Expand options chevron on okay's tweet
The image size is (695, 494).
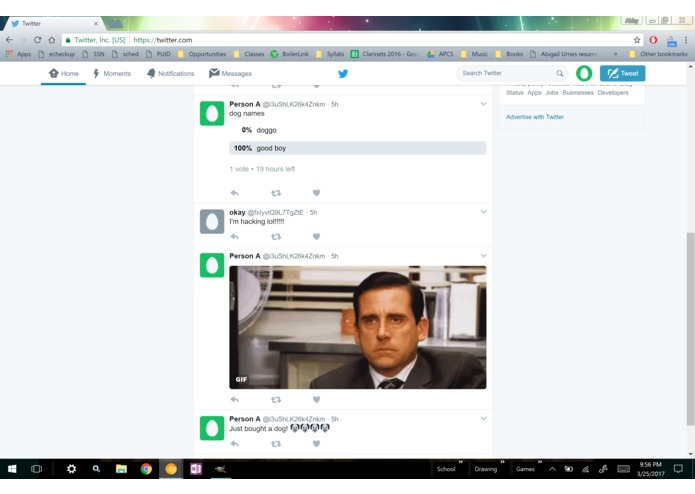coord(483,212)
